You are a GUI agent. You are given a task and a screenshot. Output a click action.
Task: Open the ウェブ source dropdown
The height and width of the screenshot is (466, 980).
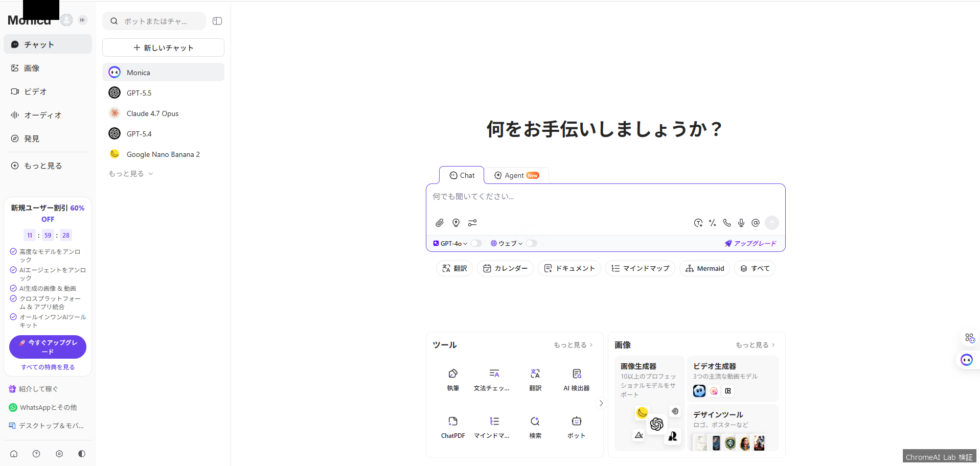507,243
